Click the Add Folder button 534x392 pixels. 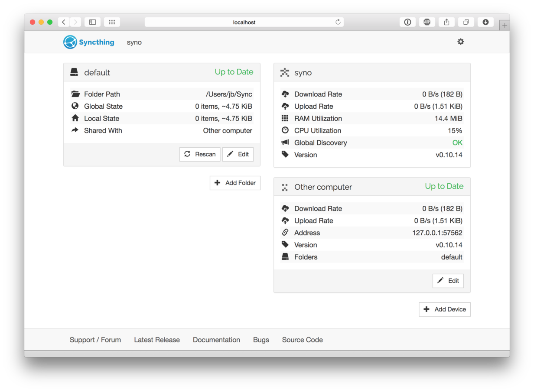point(235,183)
